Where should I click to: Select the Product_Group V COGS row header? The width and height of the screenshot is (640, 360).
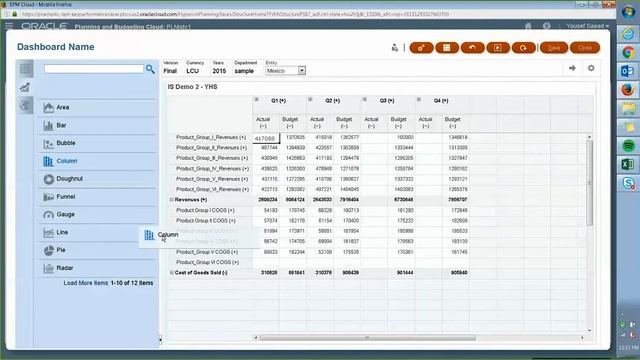pyautogui.click(x=207, y=252)
